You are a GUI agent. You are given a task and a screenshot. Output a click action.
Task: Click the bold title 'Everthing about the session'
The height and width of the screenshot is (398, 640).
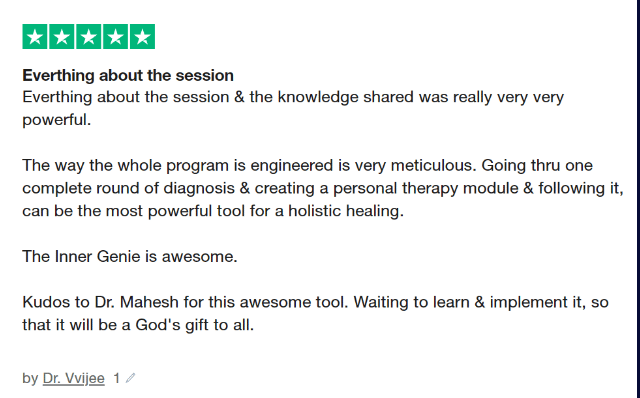[128, 76]
